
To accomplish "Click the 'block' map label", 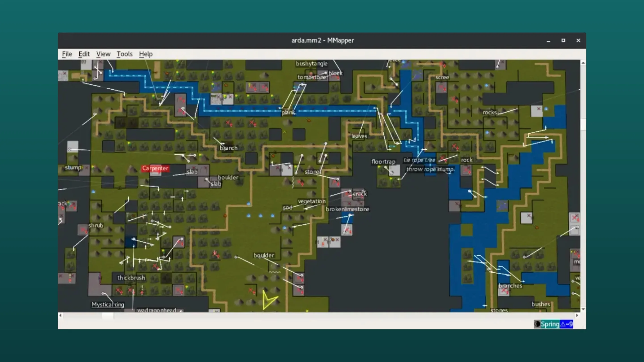I will coord(335,73).
